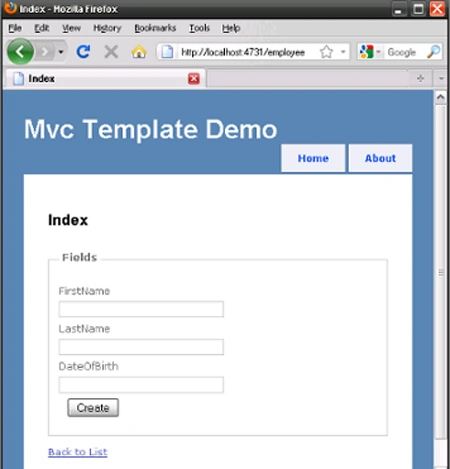Open the address bar history dropdown
The height and width of the screenshot is (469, 450).
click(x=343, y=52)
